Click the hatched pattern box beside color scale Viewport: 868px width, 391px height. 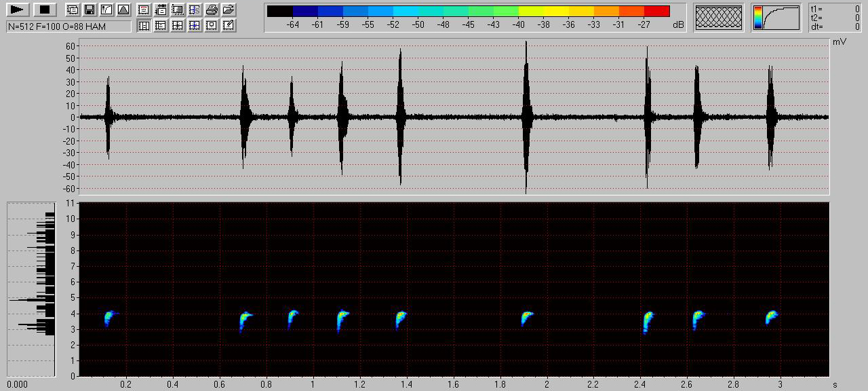[x=719, y=18]
